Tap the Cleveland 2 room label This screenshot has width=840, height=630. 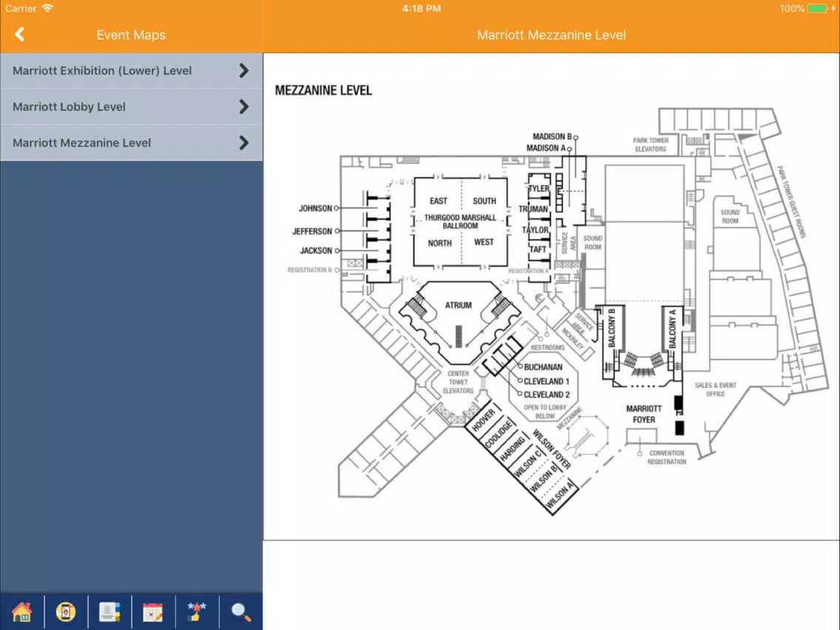tap(546, 395)
